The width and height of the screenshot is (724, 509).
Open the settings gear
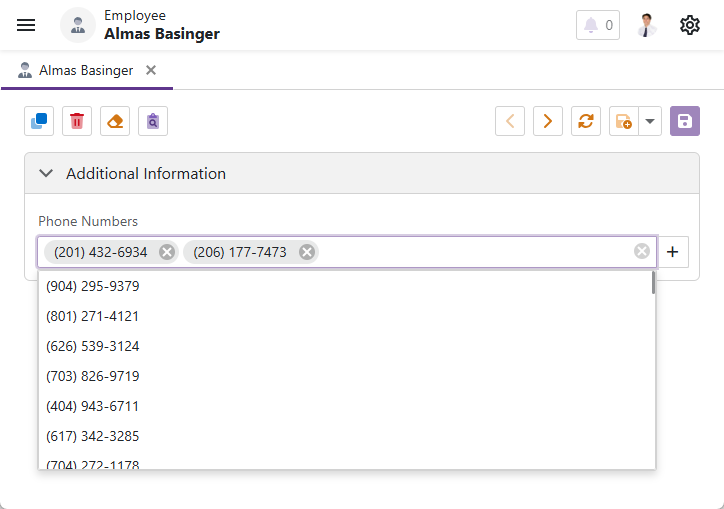tap(690, 25)
